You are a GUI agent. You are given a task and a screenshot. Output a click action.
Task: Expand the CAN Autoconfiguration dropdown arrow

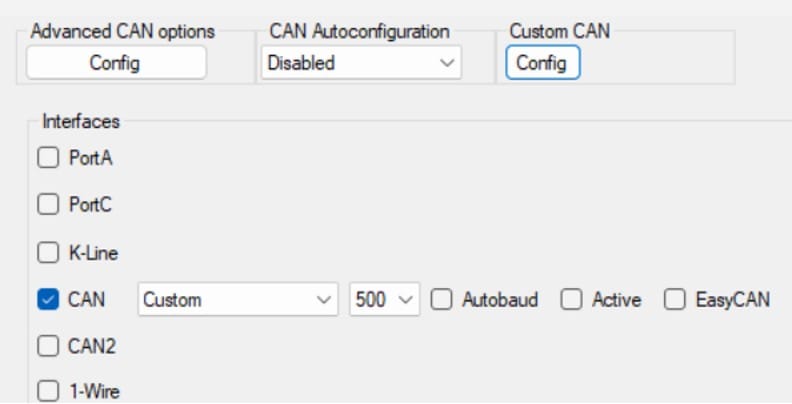[x=447, y=63]
